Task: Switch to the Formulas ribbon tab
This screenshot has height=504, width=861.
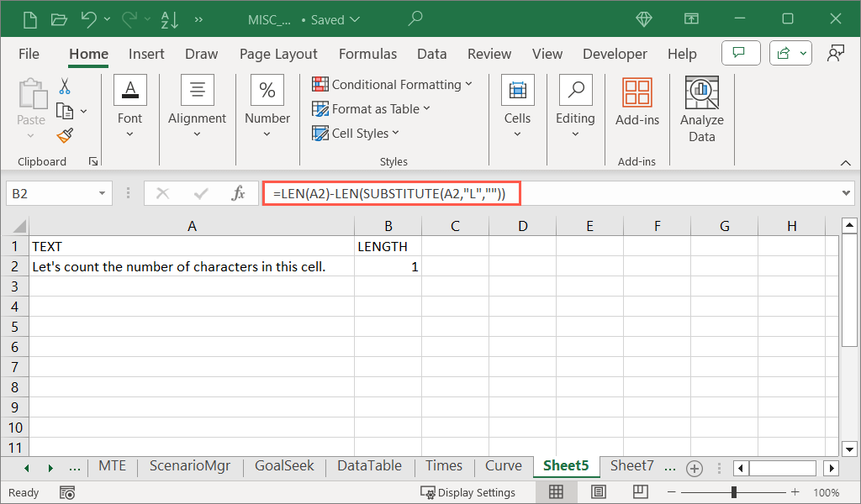Action: (367, 54)
